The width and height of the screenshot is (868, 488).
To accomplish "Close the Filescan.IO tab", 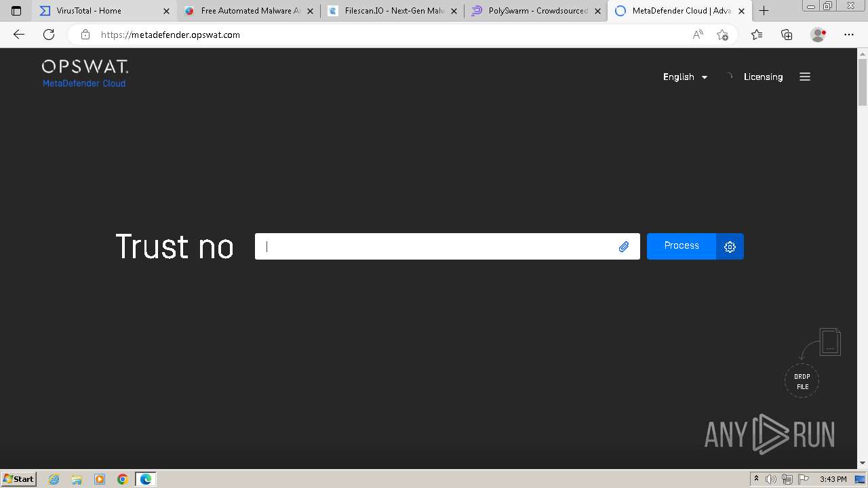I will coord(454,11).
